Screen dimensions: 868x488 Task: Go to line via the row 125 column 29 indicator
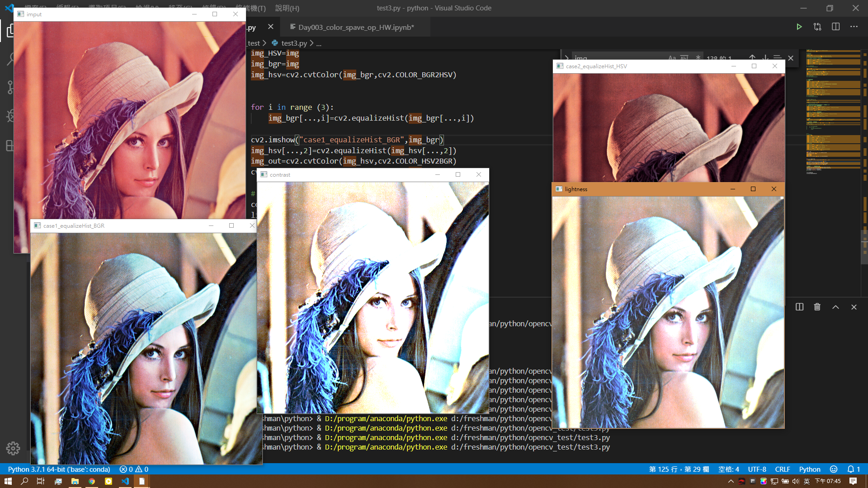[679, 469]
